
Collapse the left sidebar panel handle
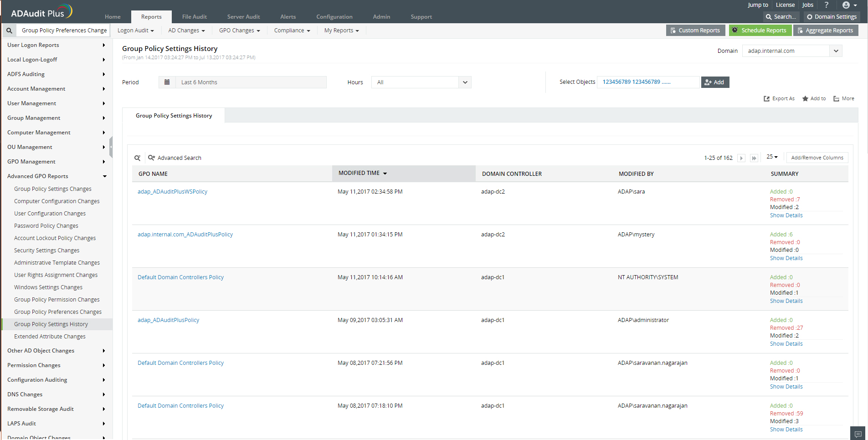pyautogui.click(x=111, y=147)
